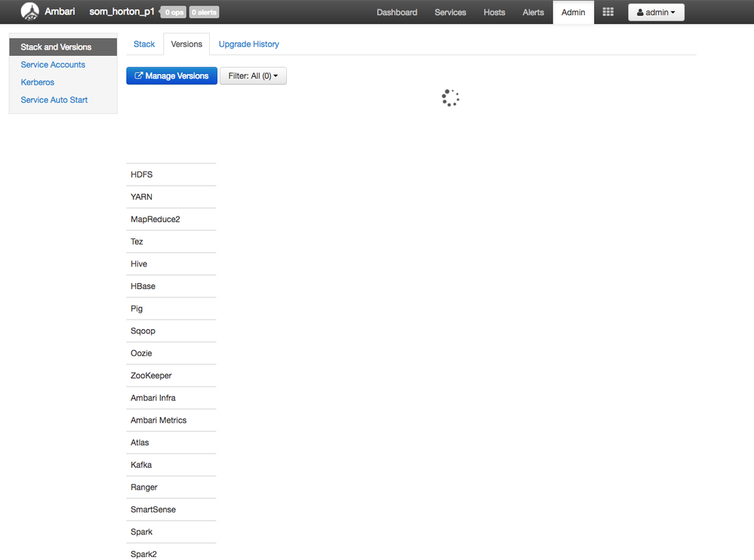Open the "Filter: All (0)" dropdown
Image resolution: width=754 pixels, height=560 pixels.
[253, 75]
